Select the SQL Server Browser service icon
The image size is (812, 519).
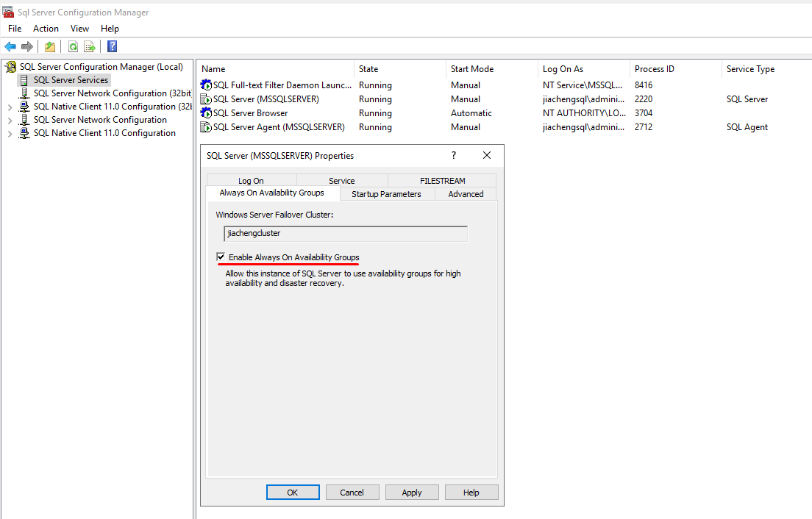pos(206,113)
